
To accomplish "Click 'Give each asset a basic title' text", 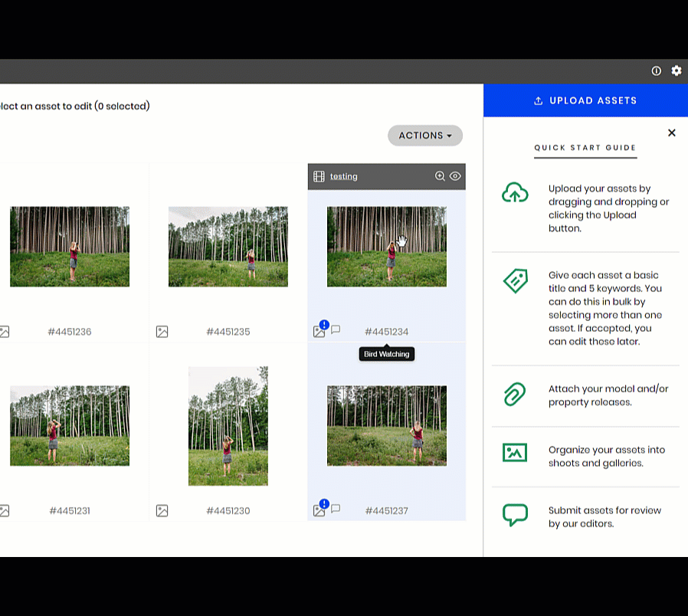I will (605, 309).
